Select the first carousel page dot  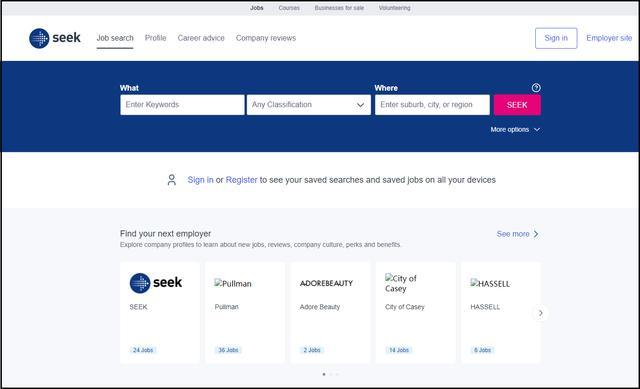tap(324, 374)
